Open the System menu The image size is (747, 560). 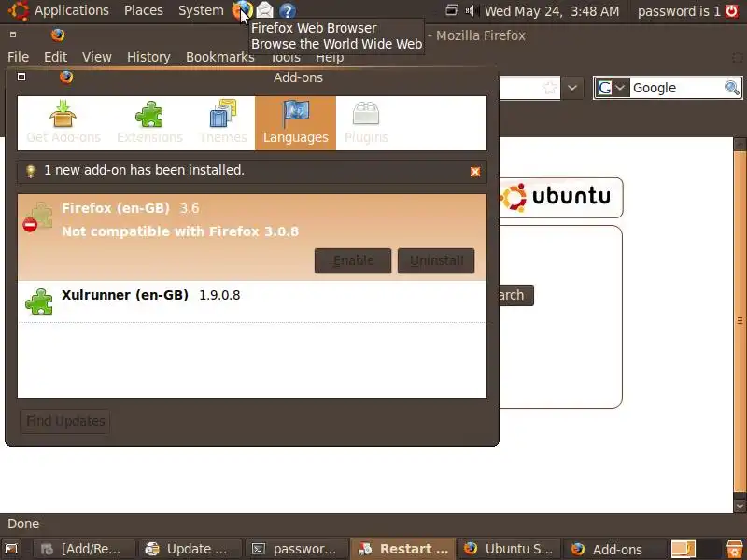click(x=201, y=10)
